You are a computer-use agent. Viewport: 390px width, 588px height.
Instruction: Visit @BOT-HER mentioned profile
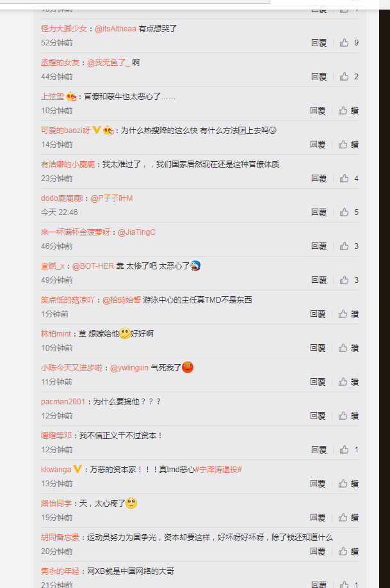[93, 266]
